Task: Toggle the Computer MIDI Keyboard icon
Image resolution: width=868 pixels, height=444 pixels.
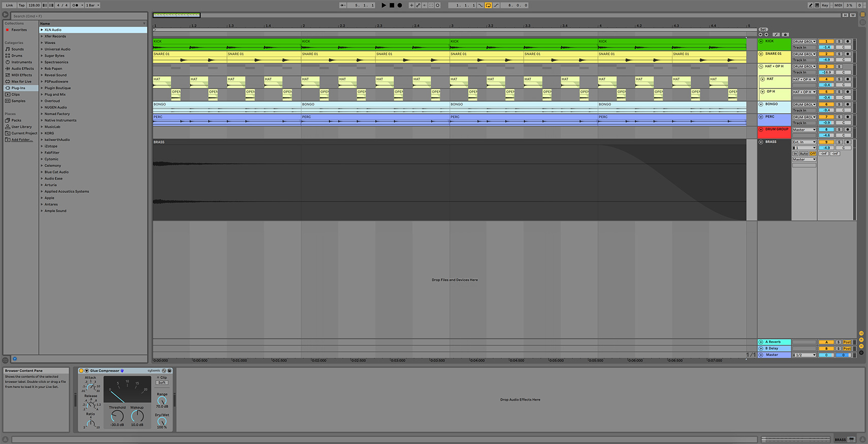Action: 817,5
